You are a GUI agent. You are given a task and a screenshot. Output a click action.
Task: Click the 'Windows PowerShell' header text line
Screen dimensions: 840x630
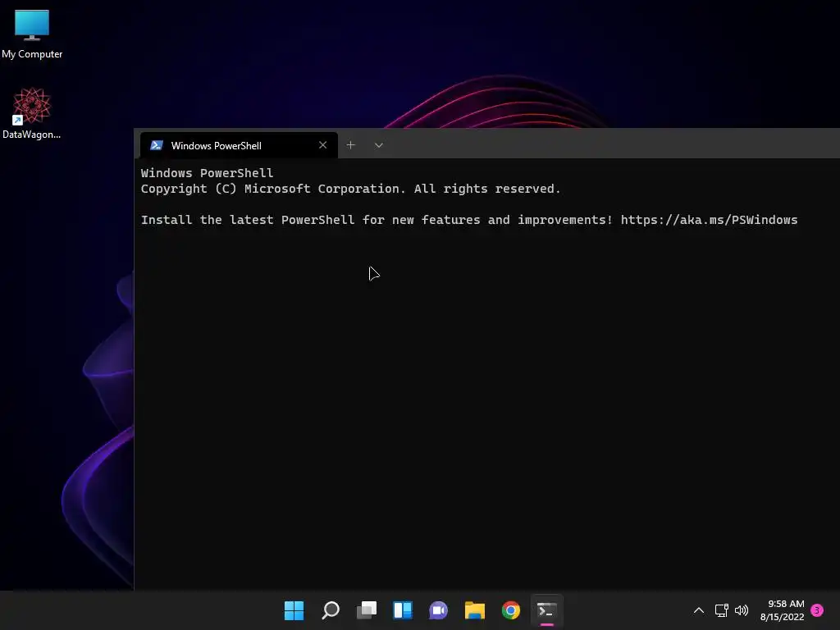(x=207, y=173)
